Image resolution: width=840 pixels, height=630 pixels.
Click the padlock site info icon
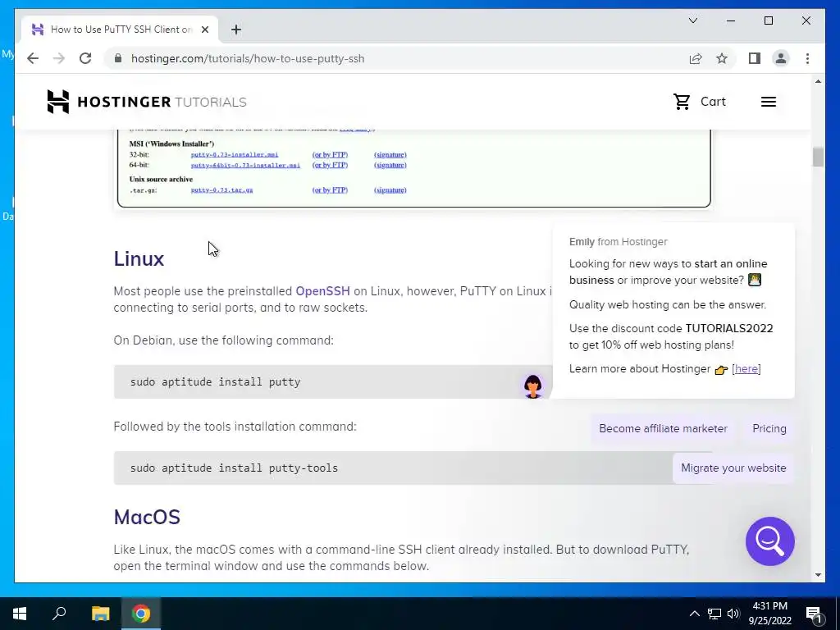pyautogui.click(x=118, y=58)
